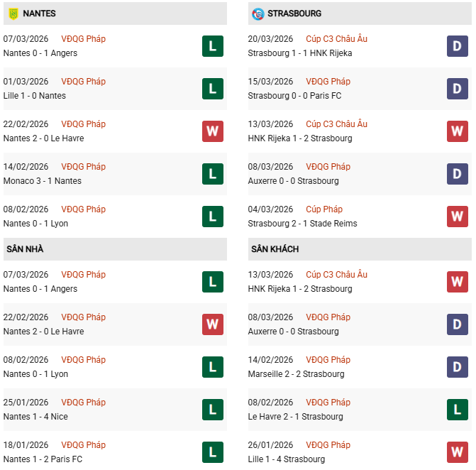Select the SÂN NHÀ section header
Image resolution: width=476 pixels, height=470 pixels.
[x=26, y=249]
